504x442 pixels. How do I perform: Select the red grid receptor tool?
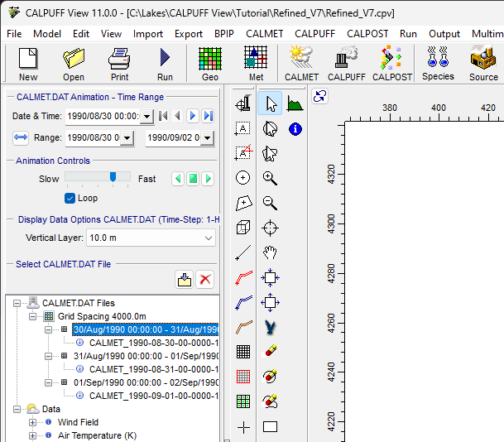(x=243, y=377)
